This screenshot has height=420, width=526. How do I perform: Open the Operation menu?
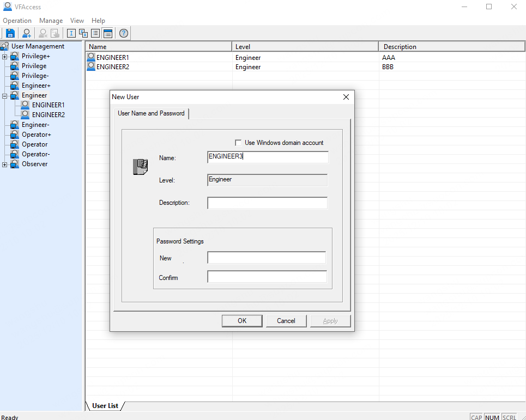pos(17,21)
